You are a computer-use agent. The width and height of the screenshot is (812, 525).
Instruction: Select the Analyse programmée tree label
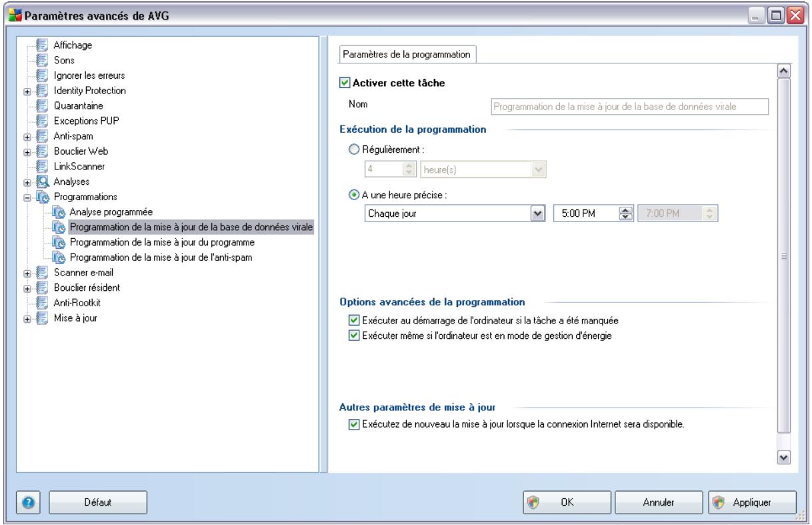coord(111,211)
